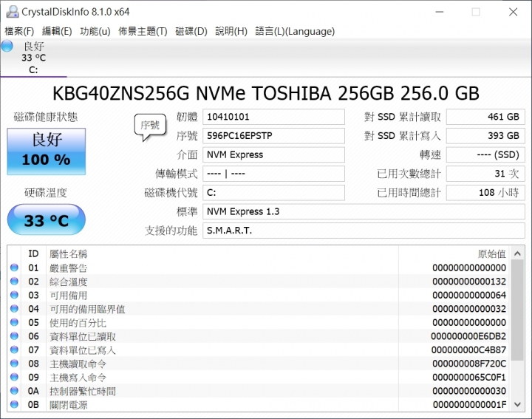Click the ID column header
Image resolution: width=532 pixels, height=419 pixels.
(x=33, y=253)
